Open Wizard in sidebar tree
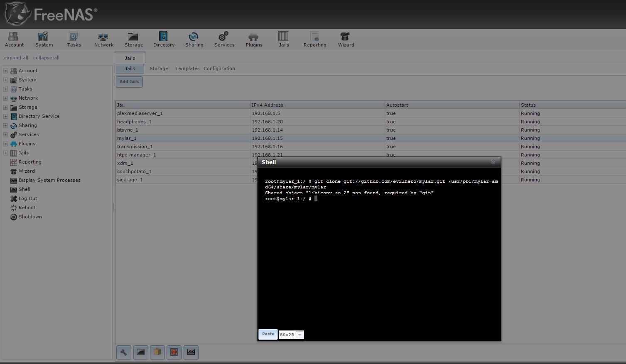 [x=27, y=171]
